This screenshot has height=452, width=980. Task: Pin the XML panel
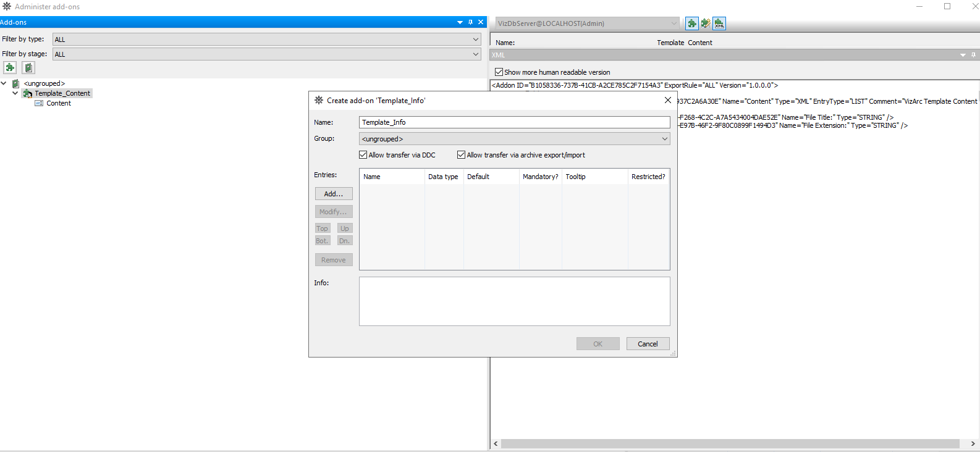[973, 55]
